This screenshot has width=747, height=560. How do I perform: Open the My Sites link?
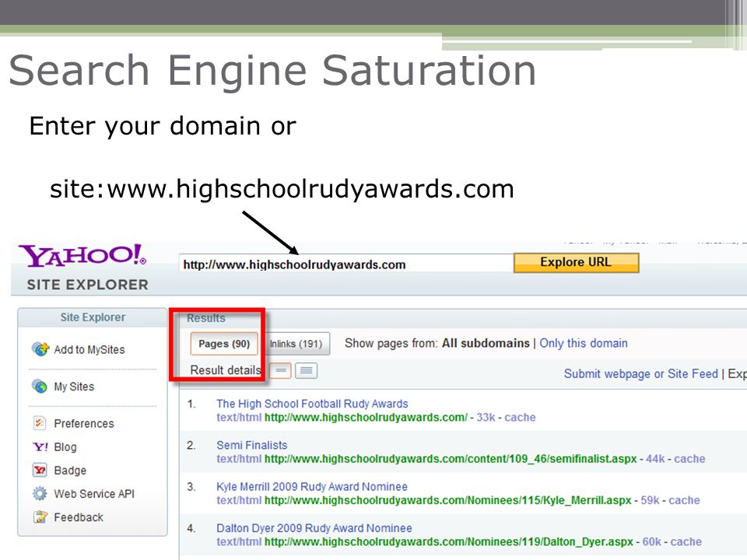click(74, 387)
